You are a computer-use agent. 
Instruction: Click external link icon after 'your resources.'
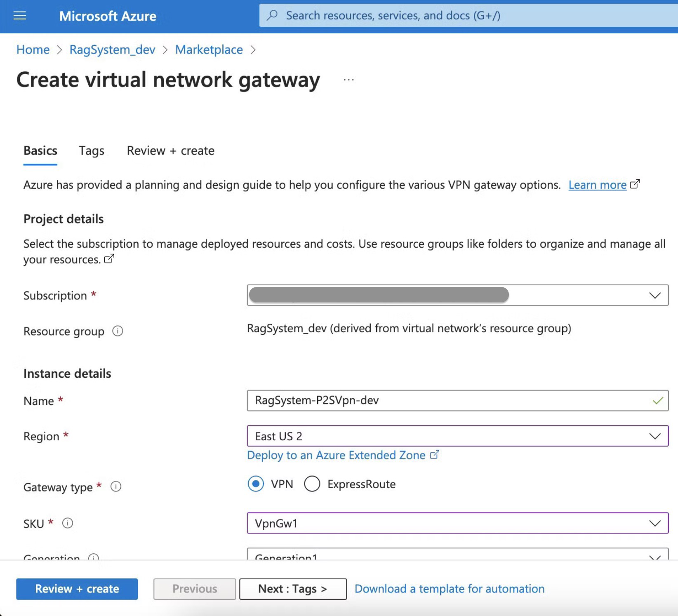[x=109, y=259]
